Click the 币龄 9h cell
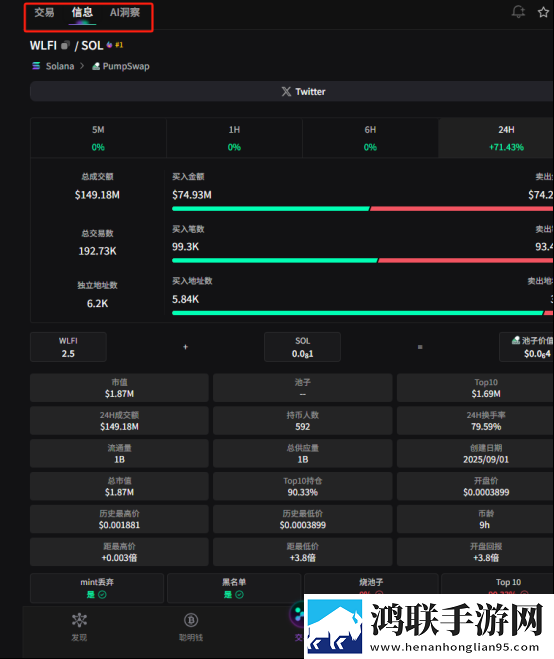This screenshot has height=659, width=554. [x=475, y=519]
